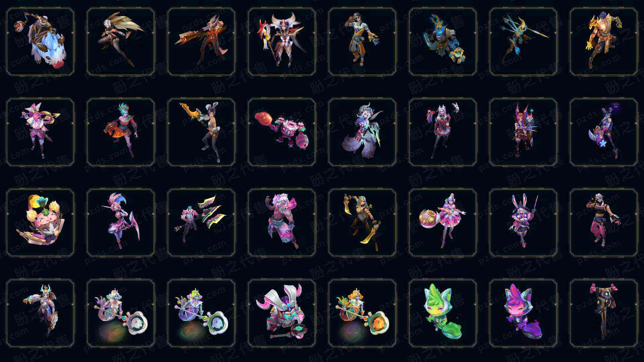
Task: Select the trident-wielding blue glowing skin
Action: 523,42
